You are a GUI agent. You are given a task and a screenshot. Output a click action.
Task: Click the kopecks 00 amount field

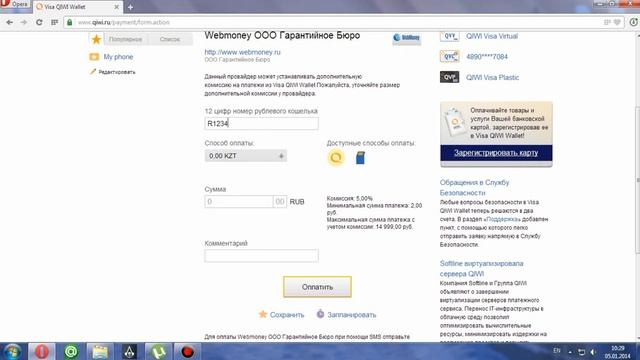tap(280, 202)
